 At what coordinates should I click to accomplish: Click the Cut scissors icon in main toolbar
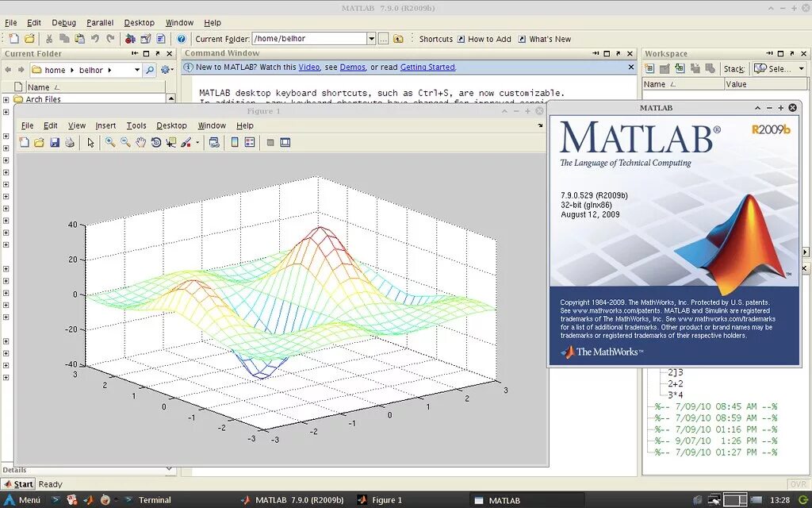point(49,39)
